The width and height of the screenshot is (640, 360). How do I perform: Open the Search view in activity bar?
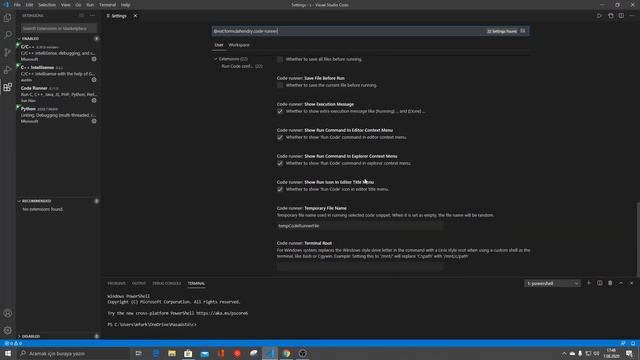click(x=7, y=35)
